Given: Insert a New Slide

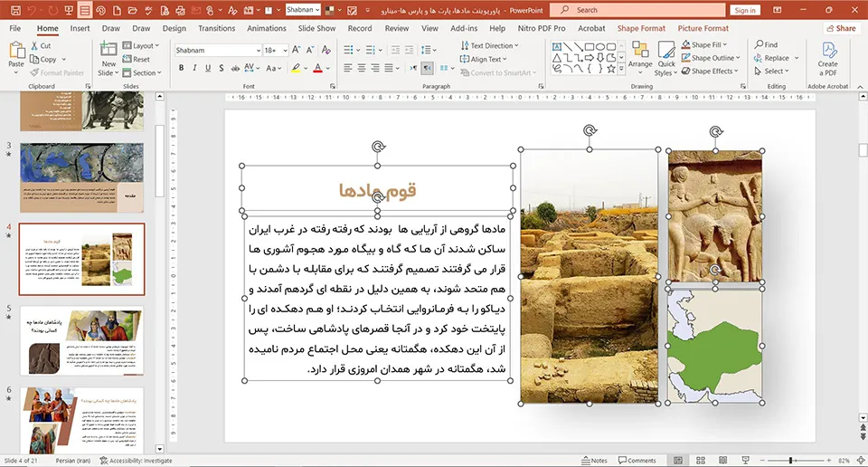Looking at the screenshot, I should click(x=108, y=59).
